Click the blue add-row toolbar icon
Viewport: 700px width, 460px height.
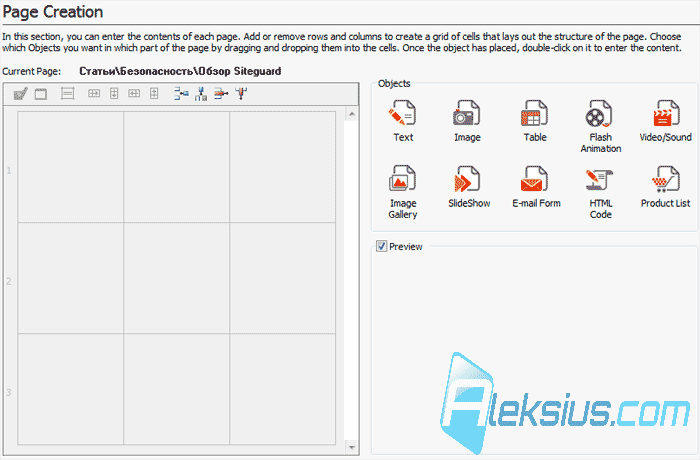[x=181, y=94]
